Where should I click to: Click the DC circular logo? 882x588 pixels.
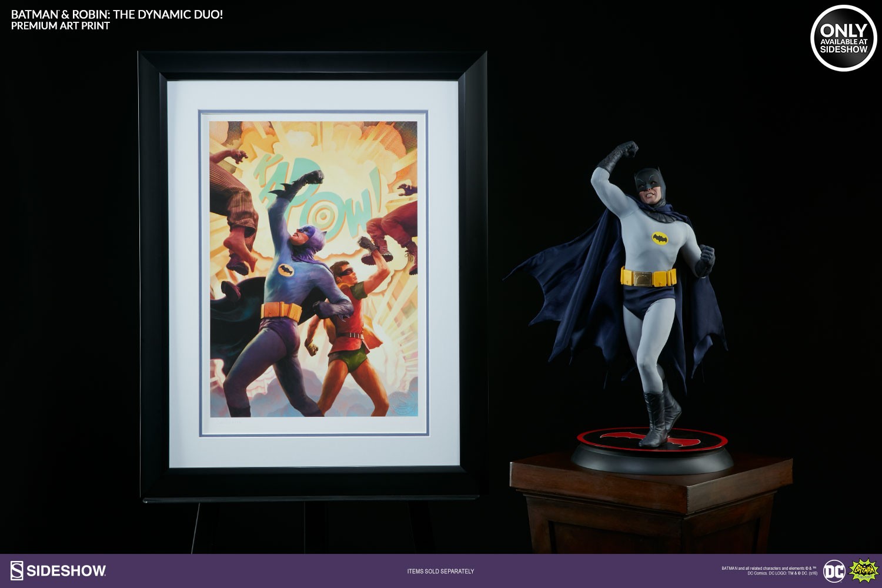(834, 571)
